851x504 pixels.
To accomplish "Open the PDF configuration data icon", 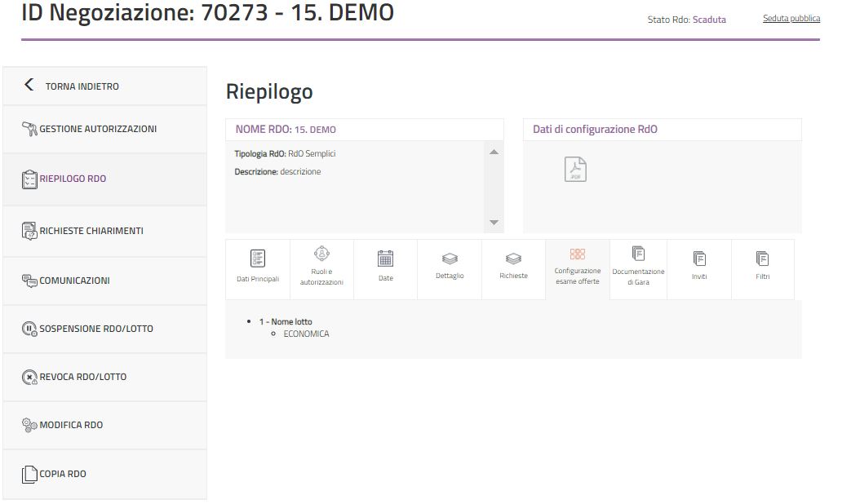I will tap(575, 169).
